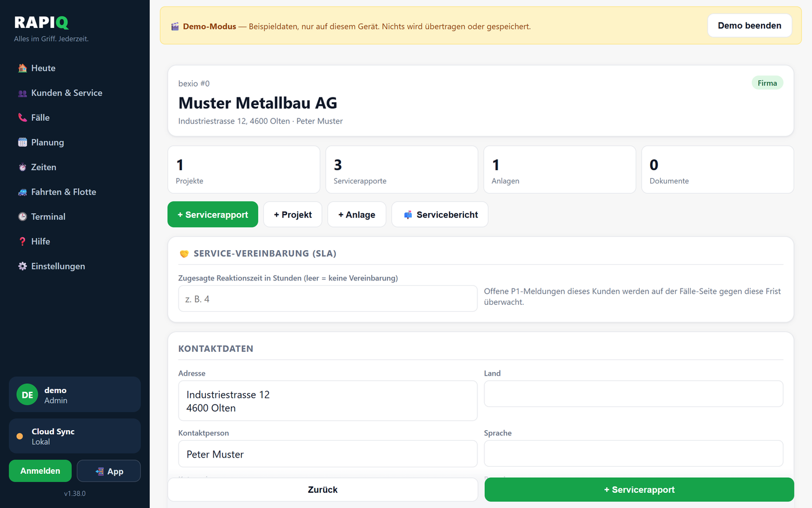Open the Zeiten page
Viewport: 812px width, 508px height.
coord(75,167)
